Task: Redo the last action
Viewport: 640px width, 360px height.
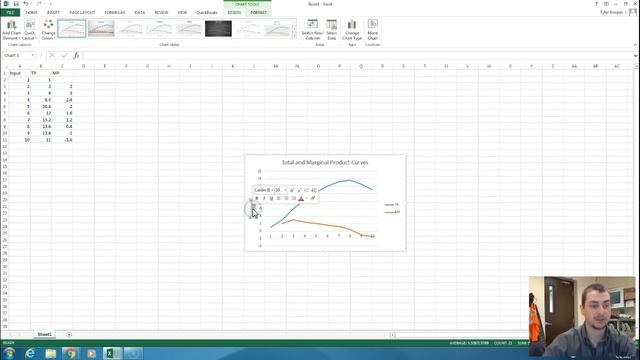Action: [39, 4]
